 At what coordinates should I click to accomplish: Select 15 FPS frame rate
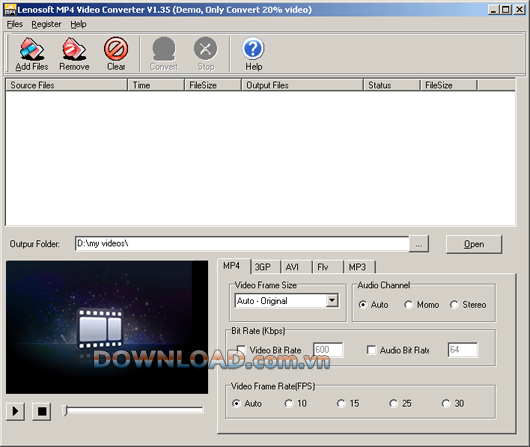[341, 403]
